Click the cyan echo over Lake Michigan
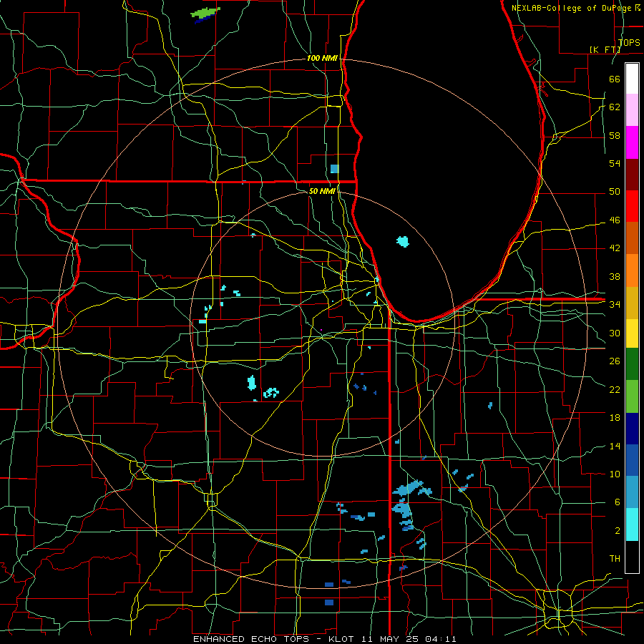Screen dimensions: 644x644 click(x=403, y=242)
